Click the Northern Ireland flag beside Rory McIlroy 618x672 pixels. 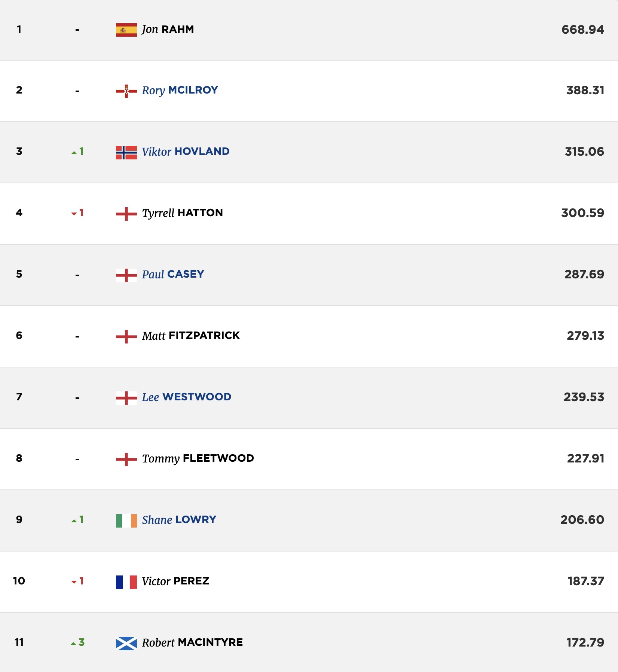126,91
